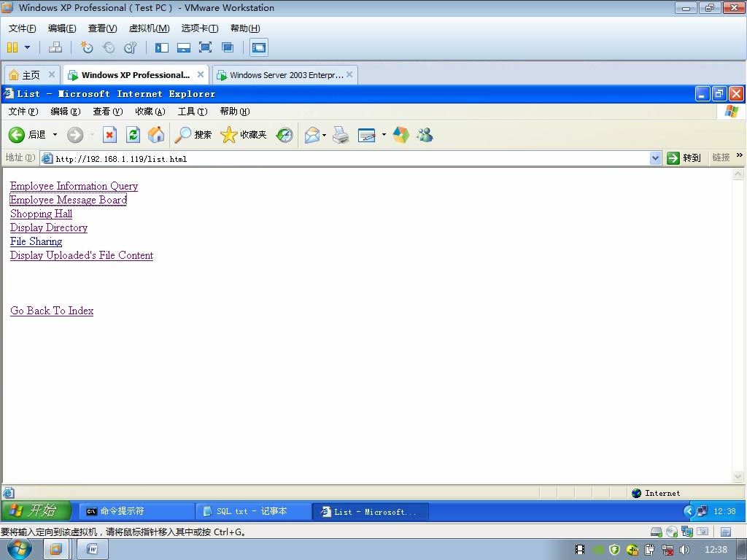Open Internet Explorer 工具(T) menu
The image size is (747, 560).
click(193, 112)
